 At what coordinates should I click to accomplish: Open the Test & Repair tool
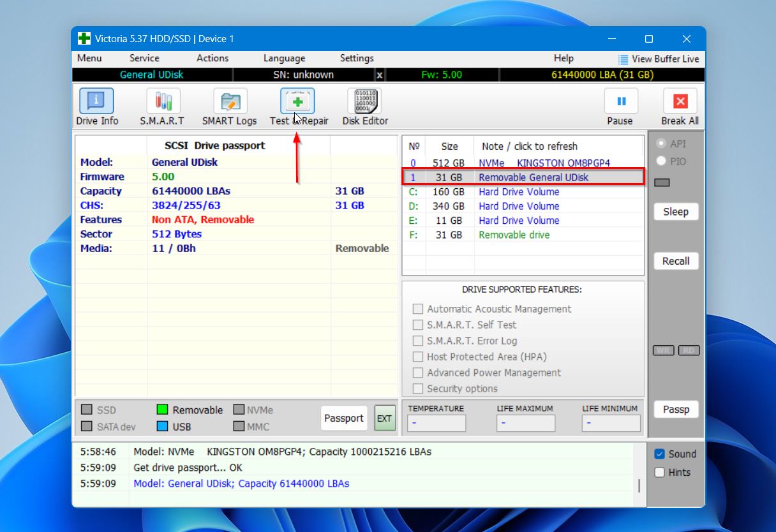tap(298, 107)
